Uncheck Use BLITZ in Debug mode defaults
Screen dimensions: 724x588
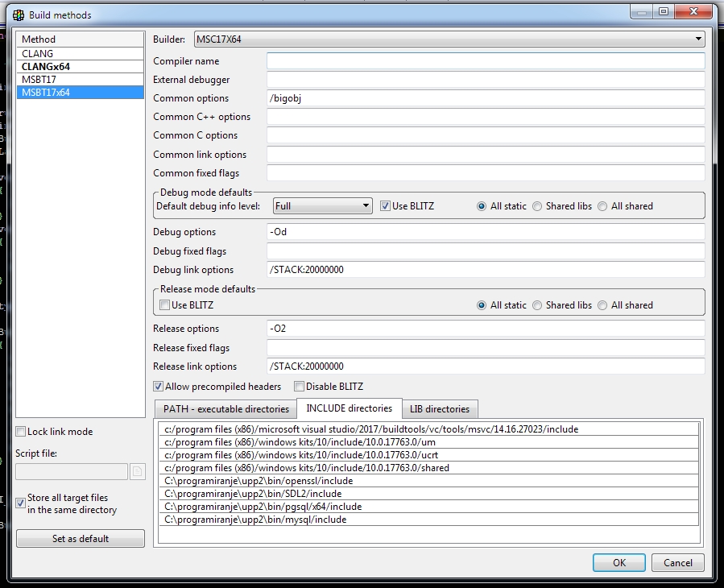coord(385,206)
